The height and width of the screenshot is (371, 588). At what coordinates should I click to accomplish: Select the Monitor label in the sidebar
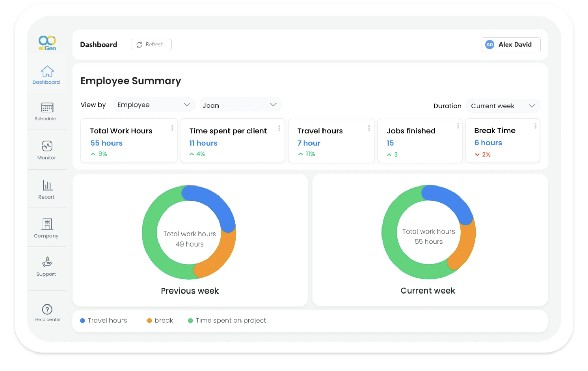[47, 158]
